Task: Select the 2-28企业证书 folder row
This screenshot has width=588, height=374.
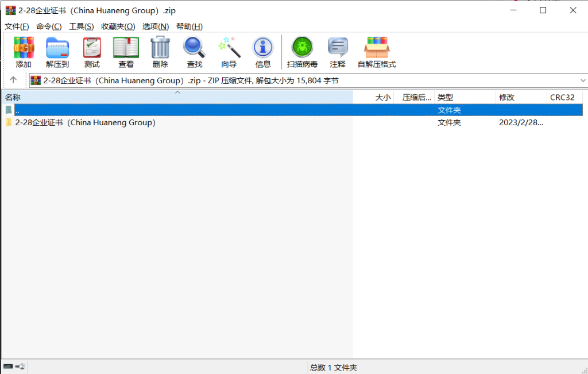Action: point(85,122)
